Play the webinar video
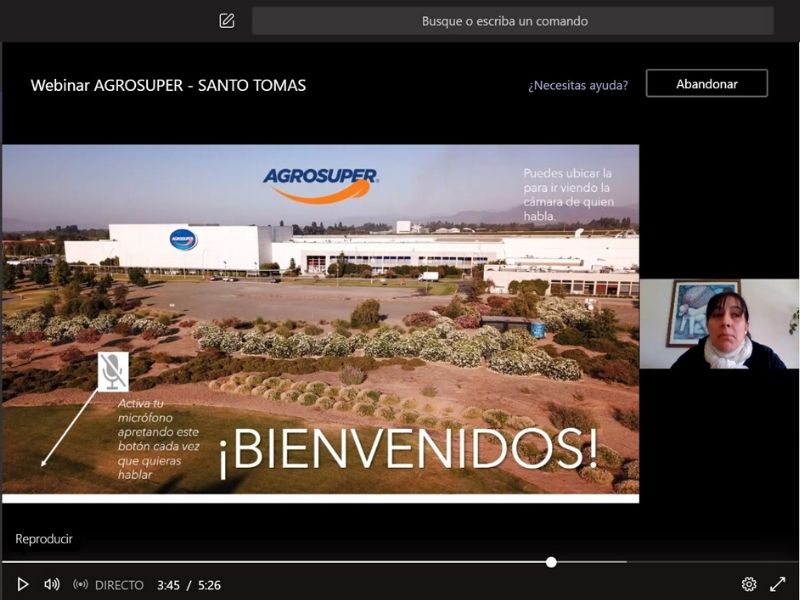Screen dimensions: 800x600 coord(22,584)
